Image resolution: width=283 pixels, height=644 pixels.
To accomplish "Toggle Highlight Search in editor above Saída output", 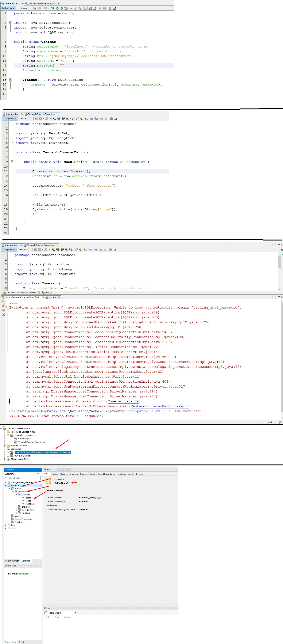I will click(67, 250).
